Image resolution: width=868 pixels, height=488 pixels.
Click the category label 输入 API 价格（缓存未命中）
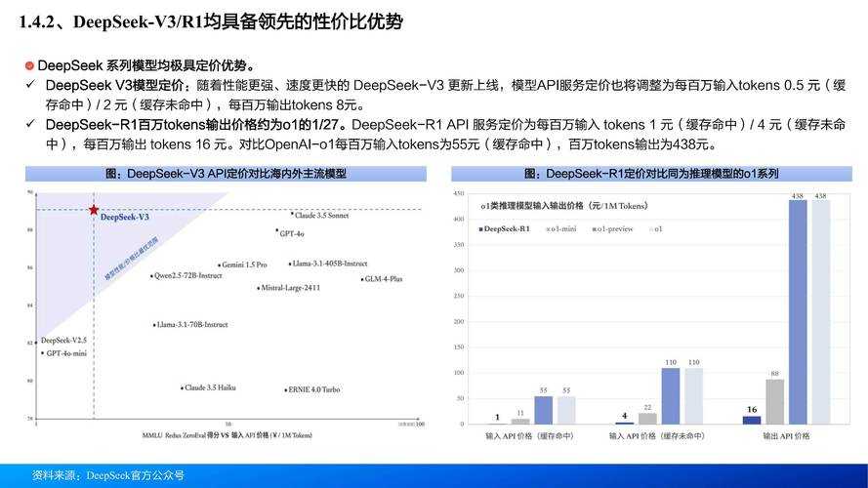click(x=656, y=436)
